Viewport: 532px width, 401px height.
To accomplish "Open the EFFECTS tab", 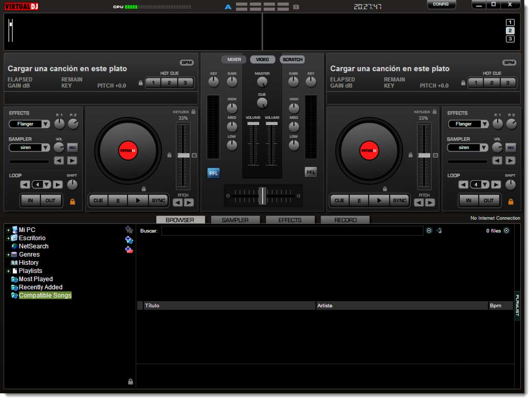I will (x=290, y=220).
